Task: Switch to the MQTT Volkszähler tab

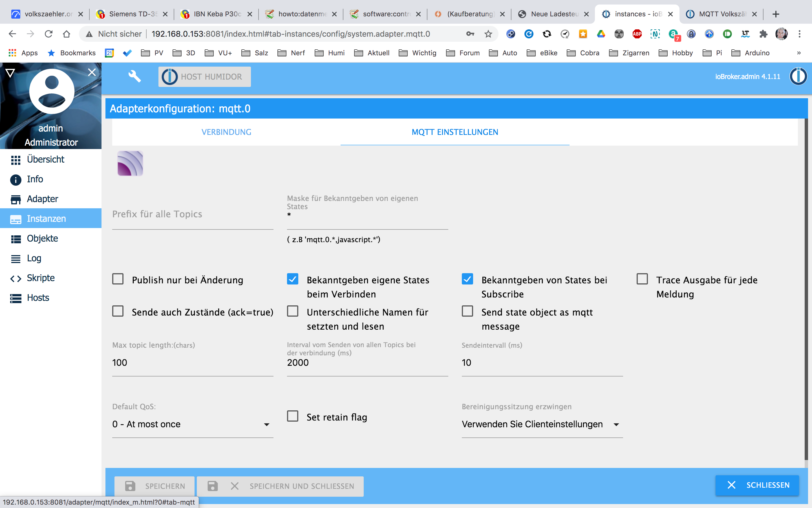Action: click(721, 14)
